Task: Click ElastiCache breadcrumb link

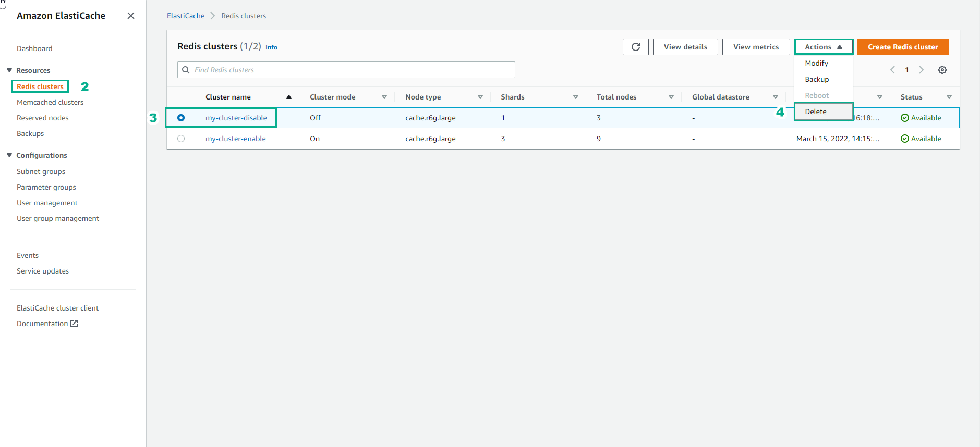Action: tap(186, 16)
